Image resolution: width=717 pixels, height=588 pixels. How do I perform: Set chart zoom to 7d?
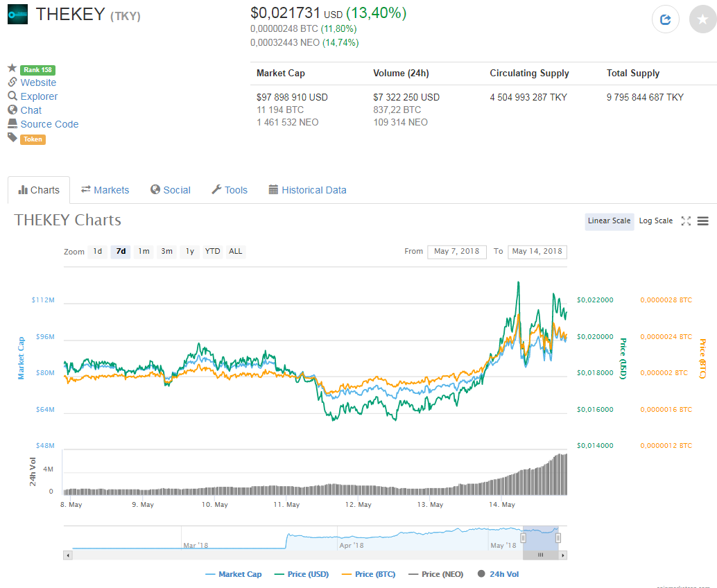(121, 252)
